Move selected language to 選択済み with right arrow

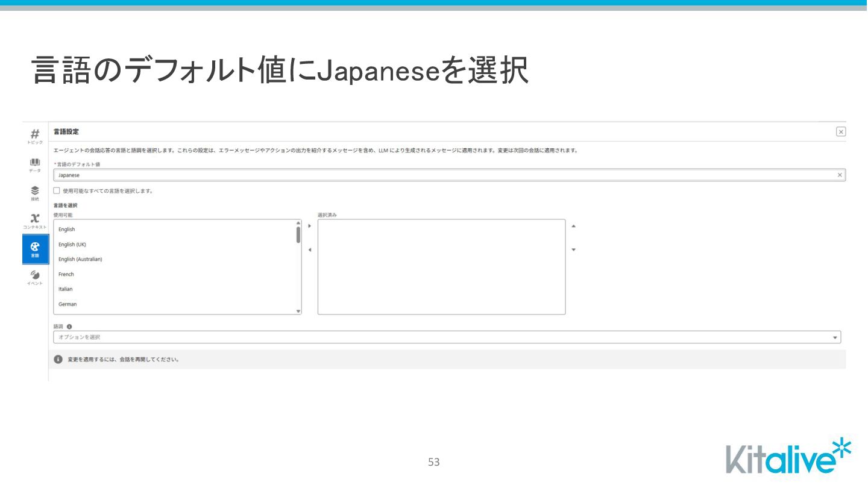pos(310,226)
